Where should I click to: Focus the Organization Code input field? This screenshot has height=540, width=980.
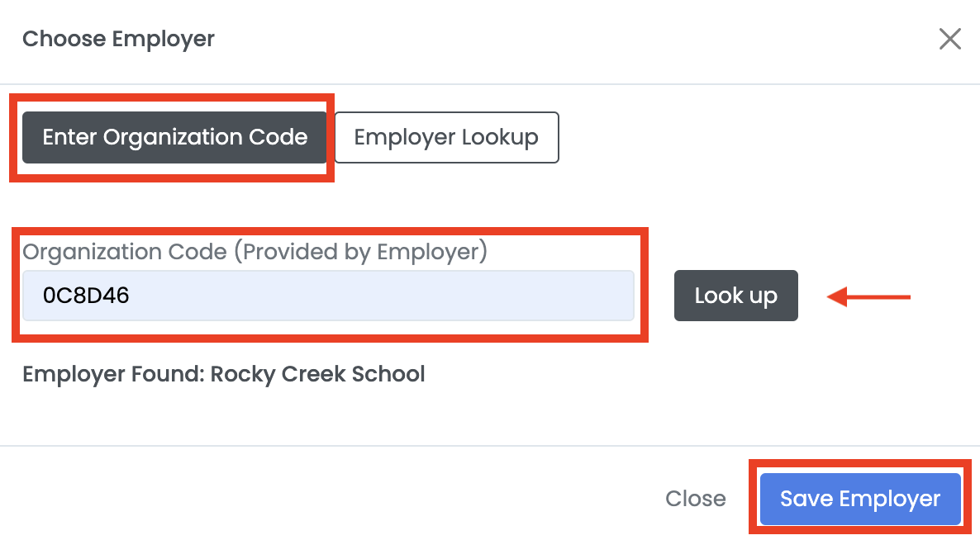pyautogui.click(x=327, y=296)
